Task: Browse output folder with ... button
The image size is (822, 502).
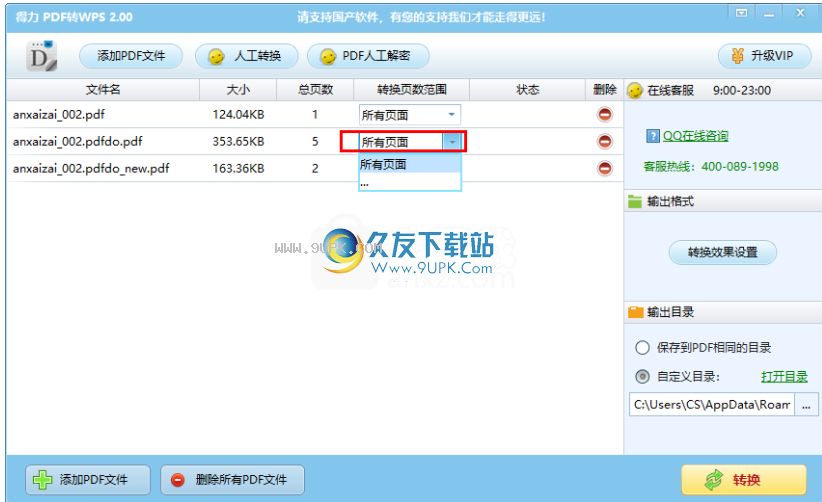Action: (806, 405)
